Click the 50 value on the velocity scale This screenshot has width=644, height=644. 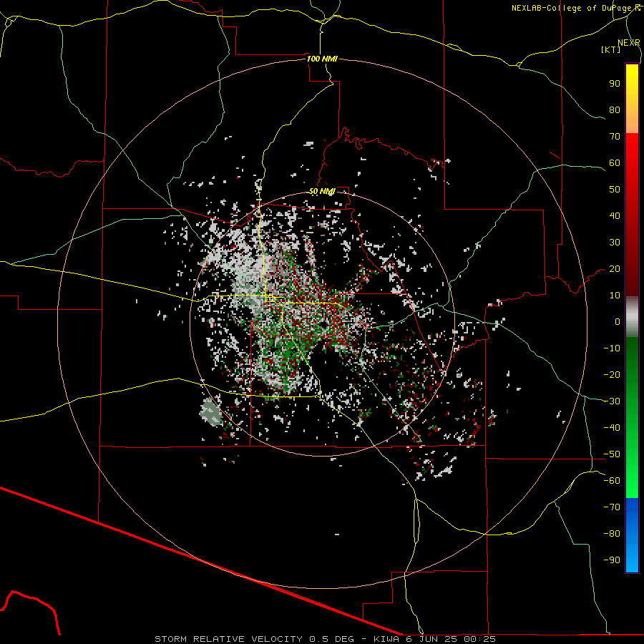pos(615,190)
